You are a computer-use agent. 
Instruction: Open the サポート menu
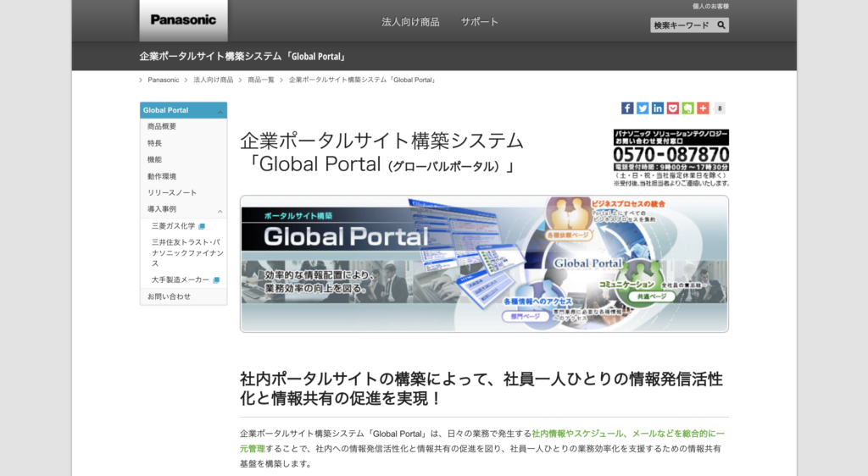pyautogui.click(x=480, y=22)
